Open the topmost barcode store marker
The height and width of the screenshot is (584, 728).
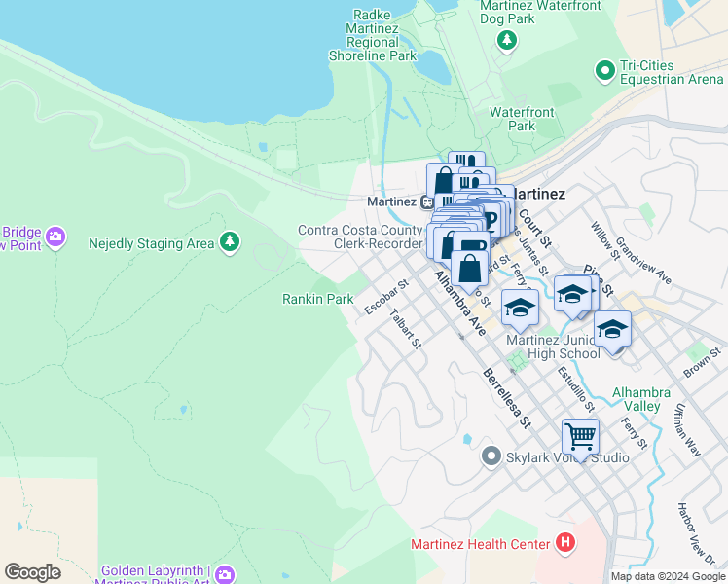point(466,160)
